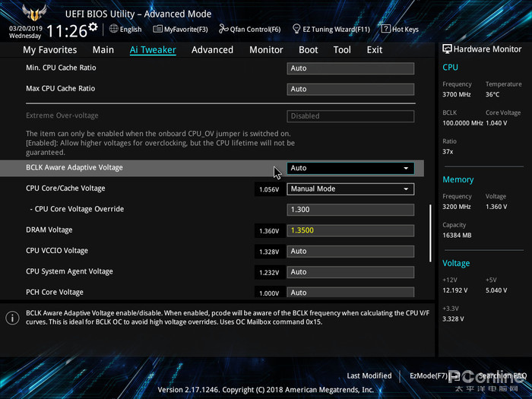The image size is (532, 399).
Task: Open the Boot tab
Action: click(x=308, y=50)
